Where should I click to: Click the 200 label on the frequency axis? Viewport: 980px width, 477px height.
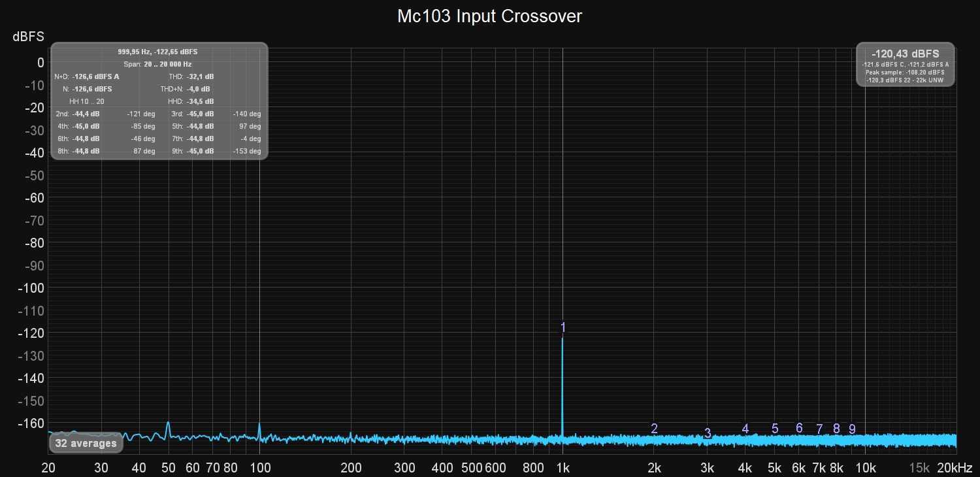pos(351,468)
